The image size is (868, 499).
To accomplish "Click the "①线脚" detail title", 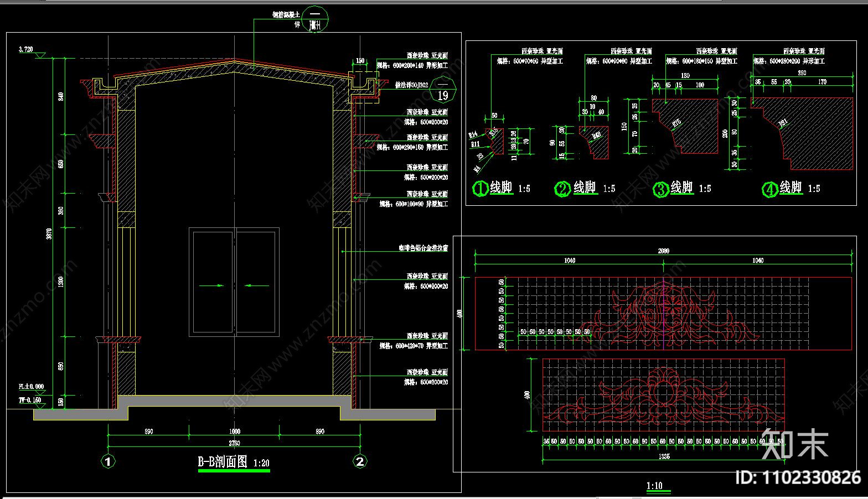I will 494,188.
